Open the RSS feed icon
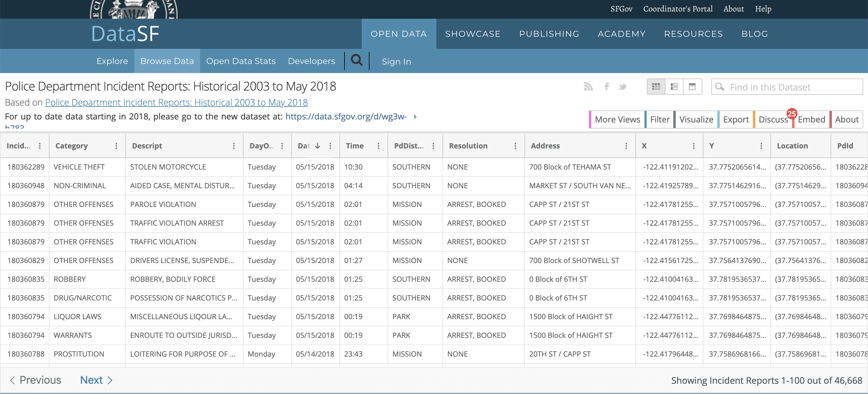 [588, 87]
